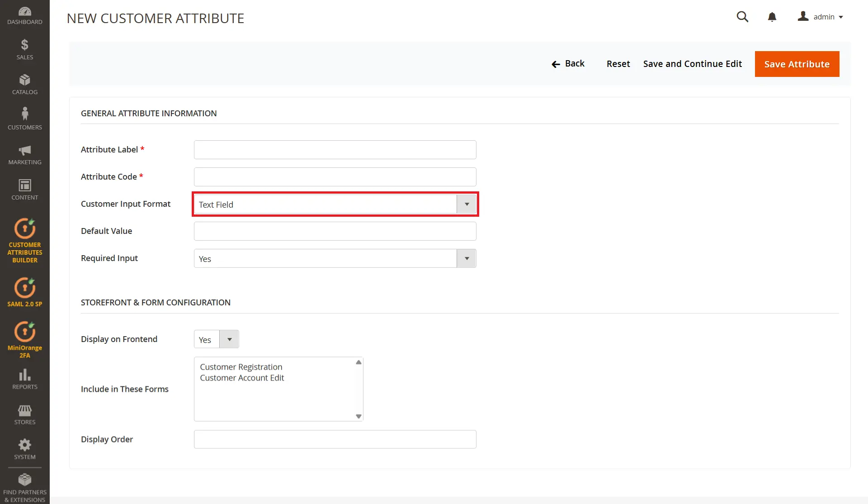
Task: Select the Content sidebar icon
Action: point(24,189)
